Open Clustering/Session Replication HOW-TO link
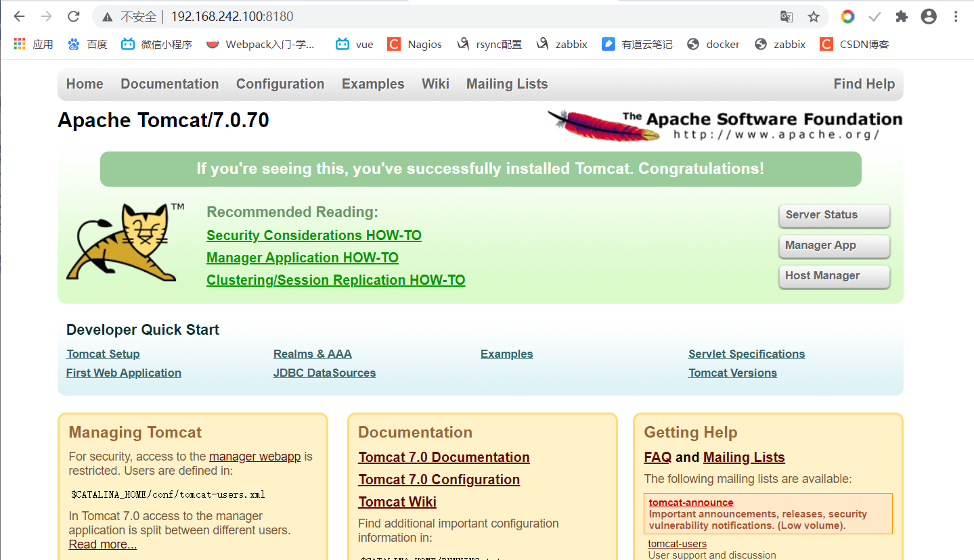 [336, 280]
